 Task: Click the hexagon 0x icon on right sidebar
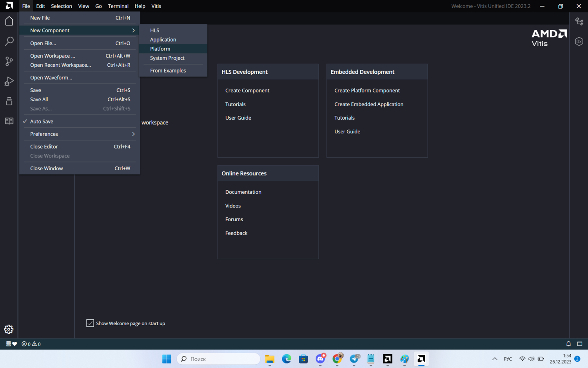579,41
